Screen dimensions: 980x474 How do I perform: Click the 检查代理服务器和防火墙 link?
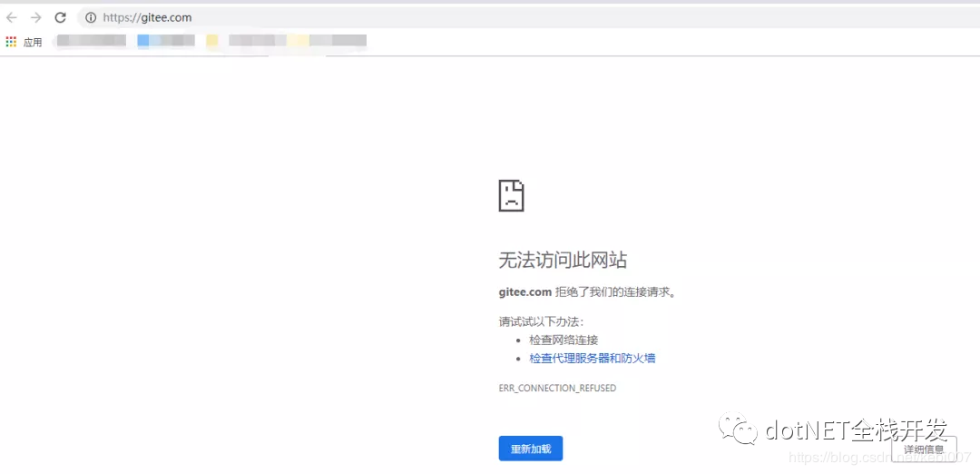[x=592, y=359]
